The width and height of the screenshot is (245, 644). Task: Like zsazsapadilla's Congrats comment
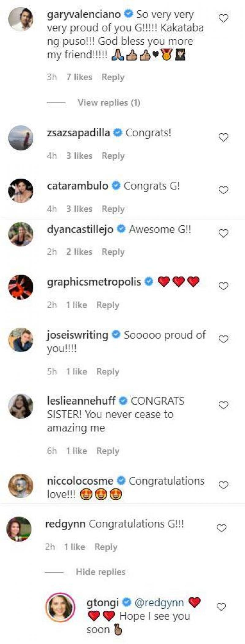pos(223,137)
